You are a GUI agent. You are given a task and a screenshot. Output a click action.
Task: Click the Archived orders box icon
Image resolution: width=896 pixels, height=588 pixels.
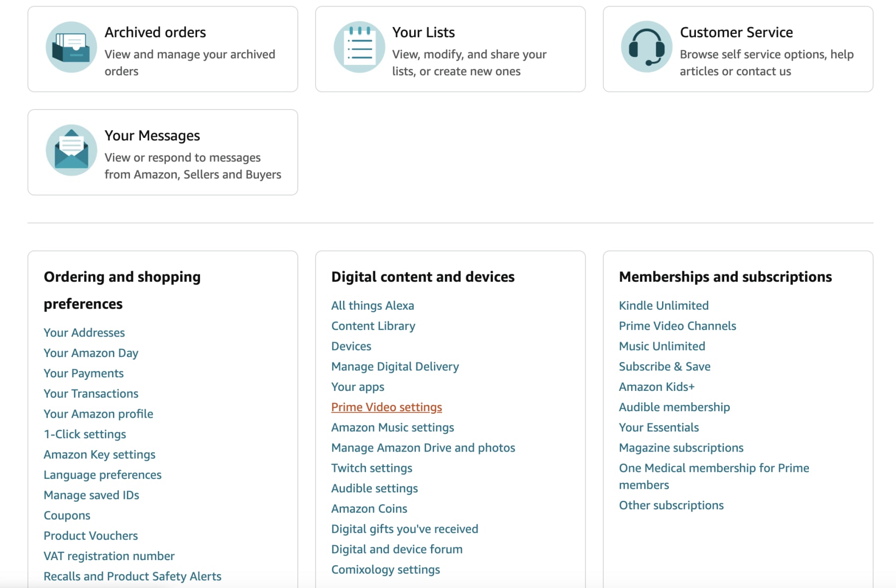point(71,47)
